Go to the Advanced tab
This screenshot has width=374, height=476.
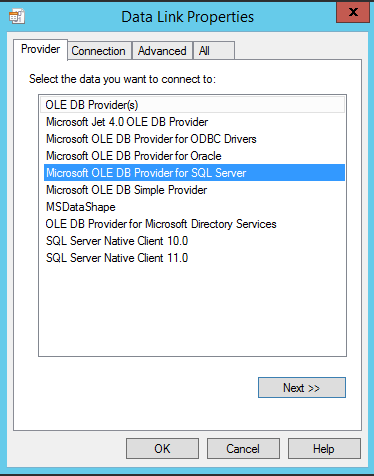coord(162,51)
